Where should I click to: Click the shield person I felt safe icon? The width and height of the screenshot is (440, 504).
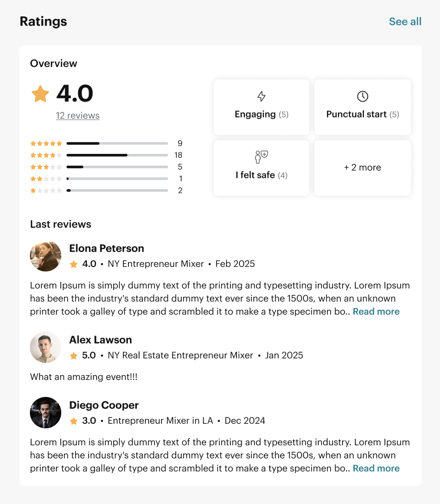[261, 157]
